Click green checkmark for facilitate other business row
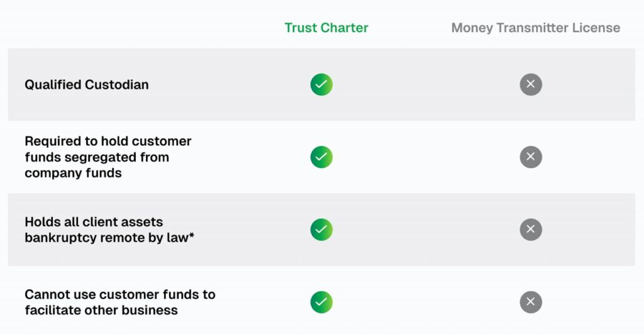 coord(321,302)
